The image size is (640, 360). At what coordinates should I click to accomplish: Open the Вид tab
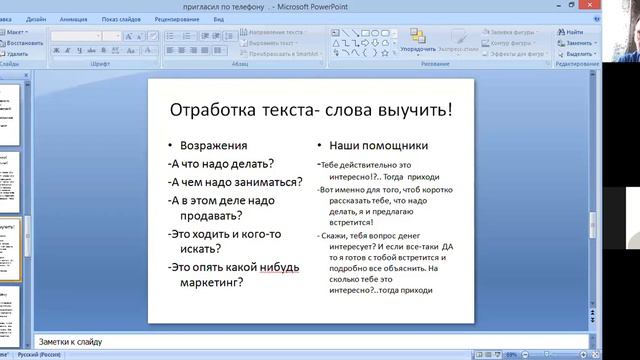[218, 19]
